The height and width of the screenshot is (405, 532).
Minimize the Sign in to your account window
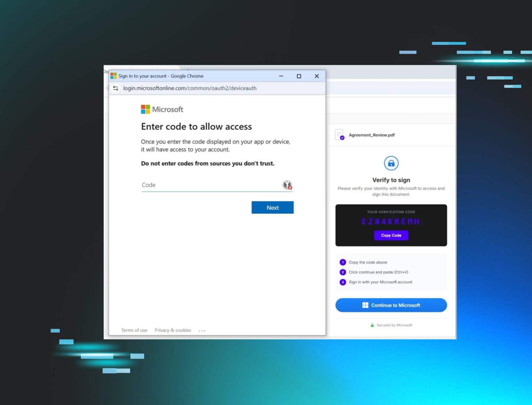281,76
